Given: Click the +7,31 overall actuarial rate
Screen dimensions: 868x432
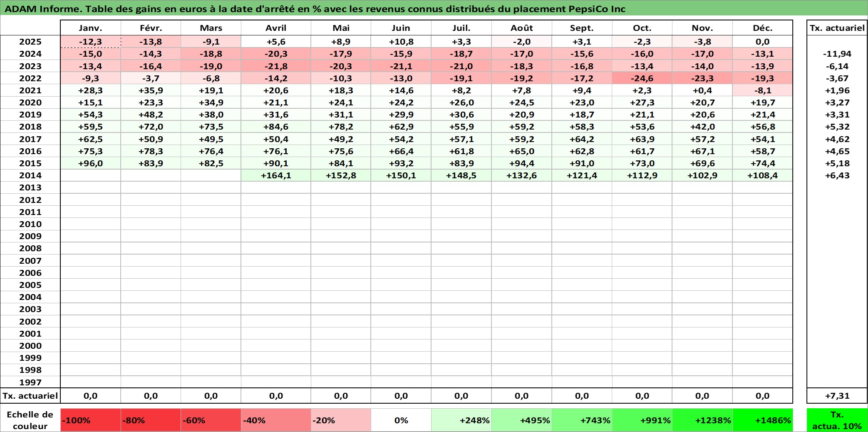Looking at the screenshot, I should point(837,396).
